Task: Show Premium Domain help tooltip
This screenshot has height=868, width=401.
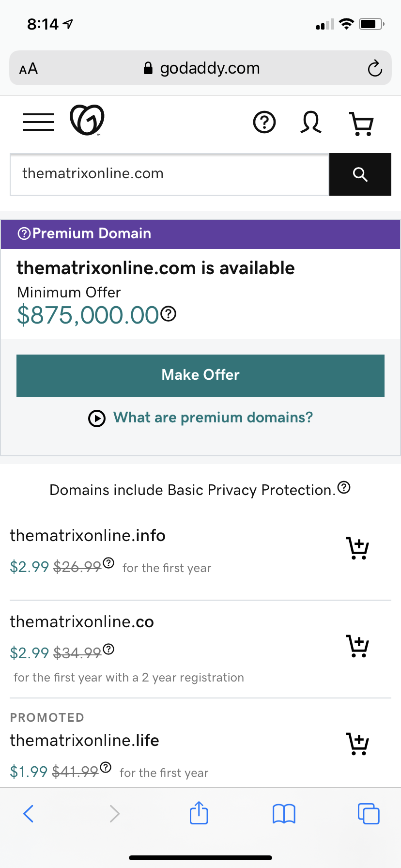Action: (x=24, y=233)
